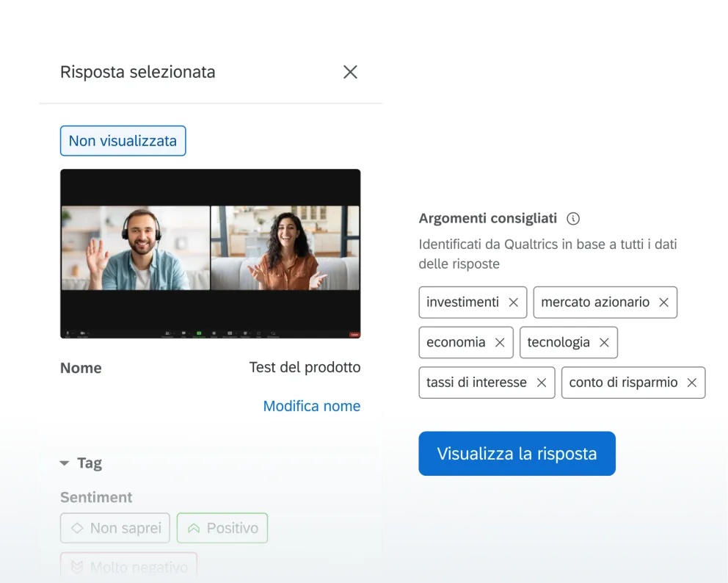The height and width of the screenshot is (583, 728).
Task: Open the microphone options dropdown arrow
Action: tap(73, 333)
